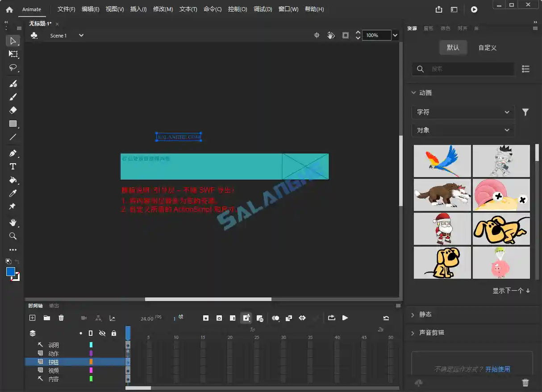Delete the selected layer with trash icon

point(61,318)
